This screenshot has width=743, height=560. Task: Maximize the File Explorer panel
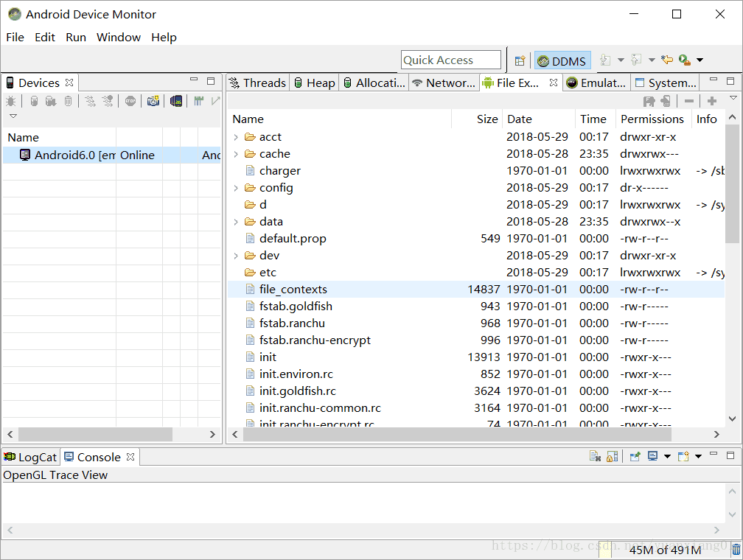(730, 81)
